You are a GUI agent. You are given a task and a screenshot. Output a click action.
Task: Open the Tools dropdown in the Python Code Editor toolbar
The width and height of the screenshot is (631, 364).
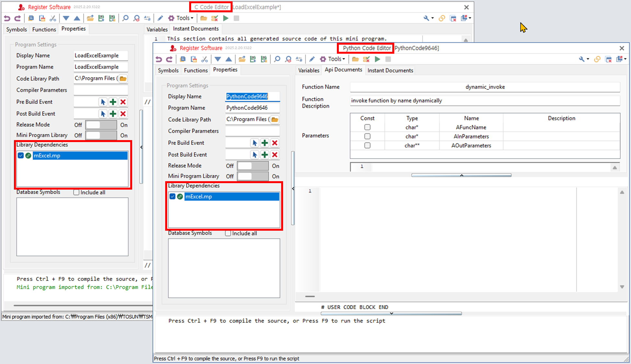tap(336, 59)
